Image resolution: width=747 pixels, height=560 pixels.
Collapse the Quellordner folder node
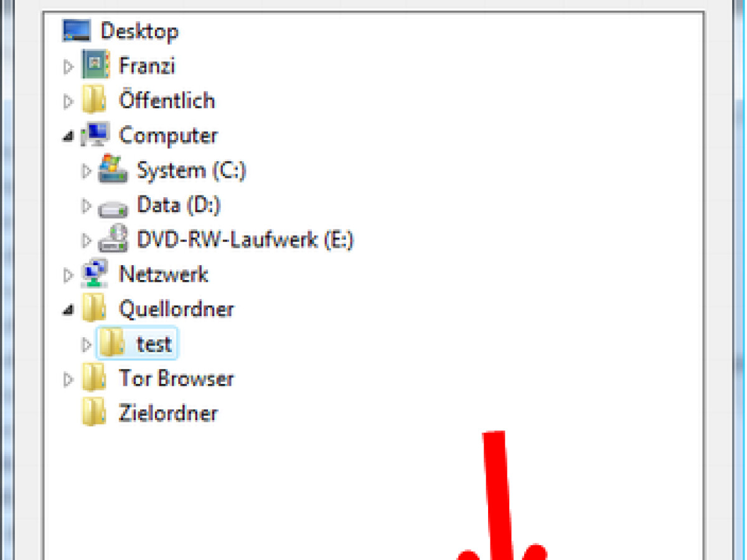[x=68, y=310]
